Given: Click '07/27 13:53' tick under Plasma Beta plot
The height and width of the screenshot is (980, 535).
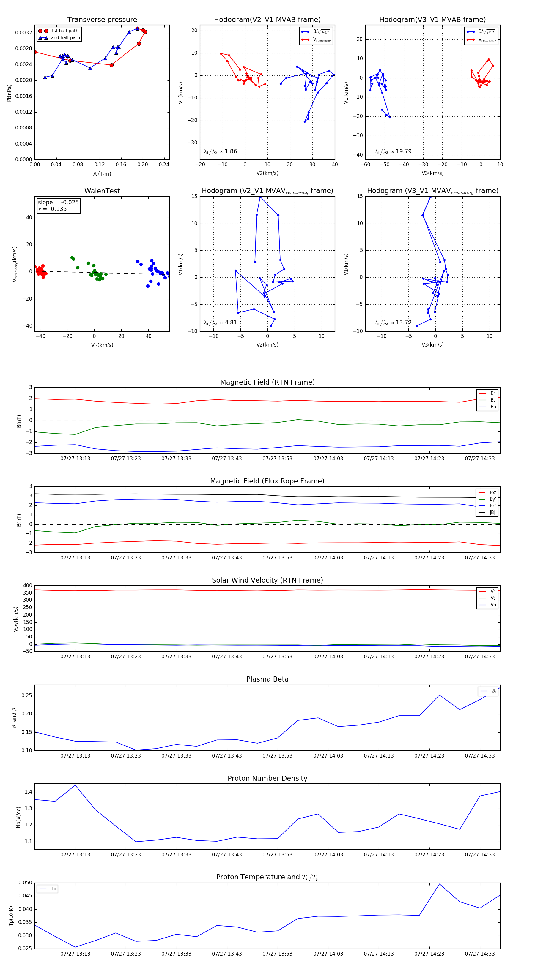Looking at the screenshot, I should coord(277,755).
